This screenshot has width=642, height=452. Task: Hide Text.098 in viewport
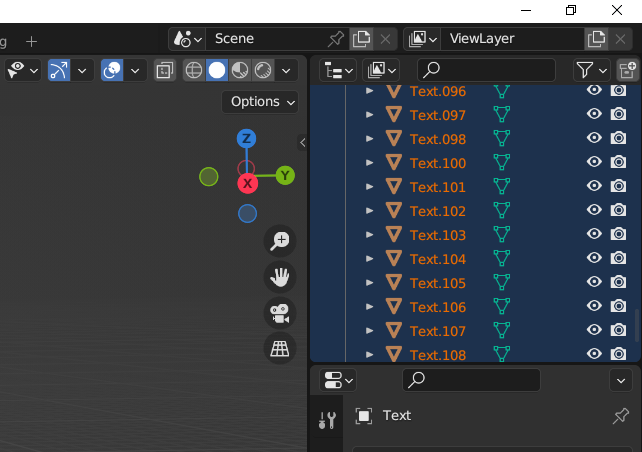[x=594, y=138]
